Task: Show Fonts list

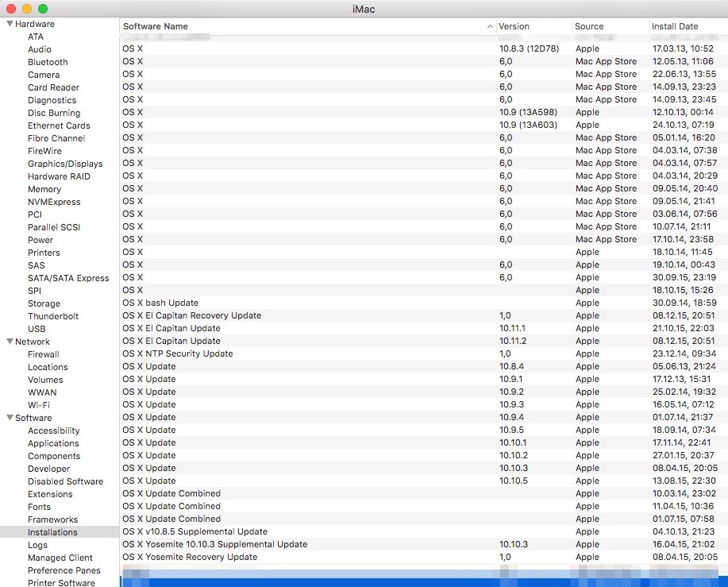Action: [39, 507]
